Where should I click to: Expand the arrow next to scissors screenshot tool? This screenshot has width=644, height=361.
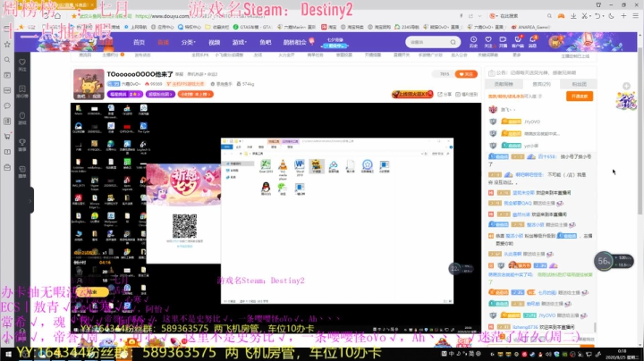pos(590,16)
